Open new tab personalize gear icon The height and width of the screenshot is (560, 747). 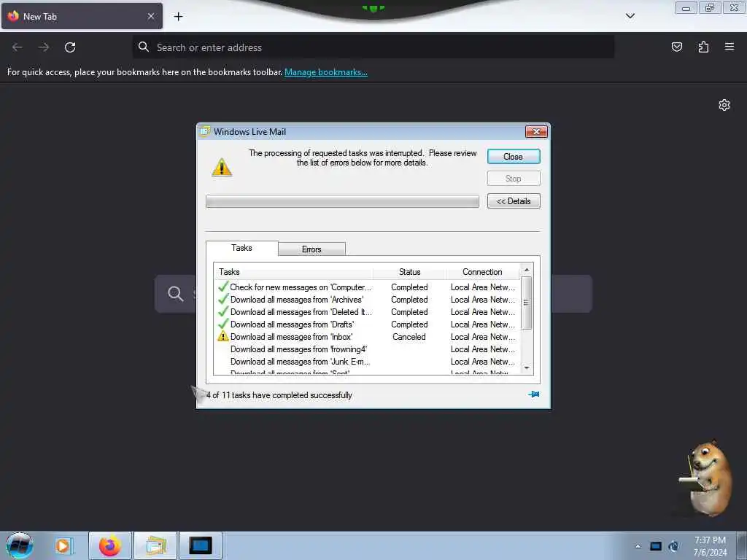tap(724, 105)
